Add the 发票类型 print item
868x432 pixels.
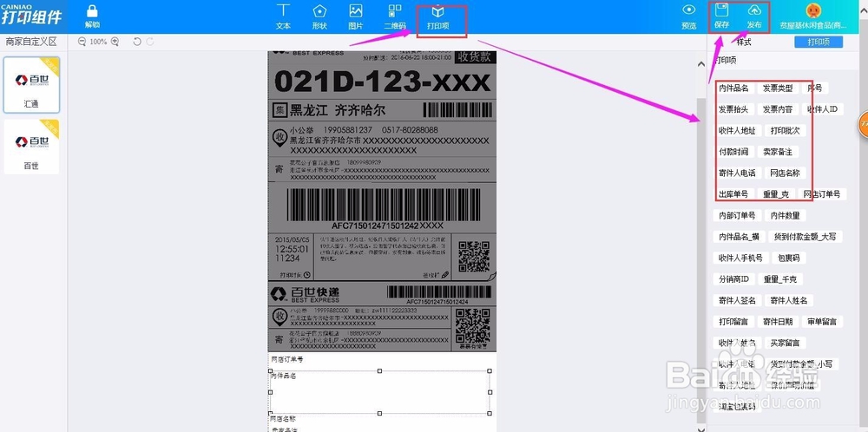coord(778,88)
